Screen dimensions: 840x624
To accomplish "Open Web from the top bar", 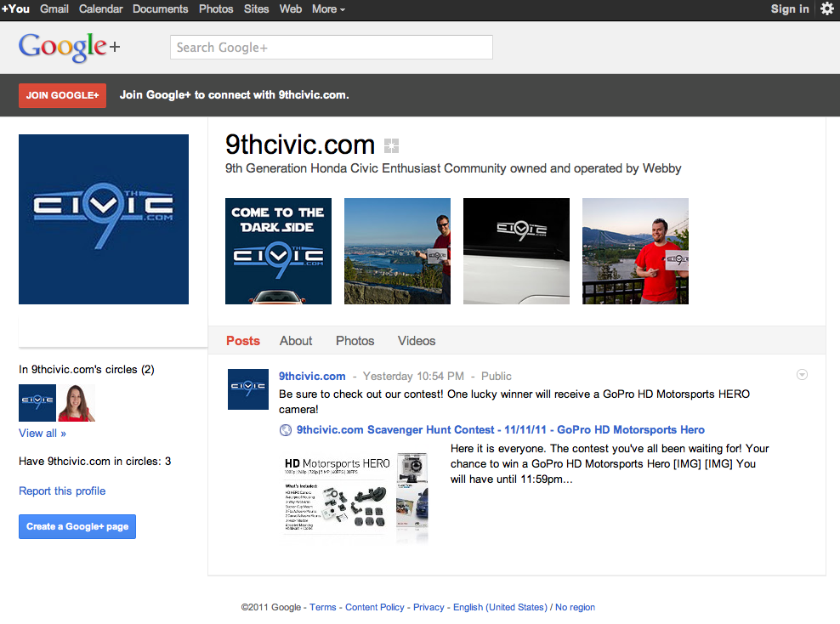I will [291, 9].
